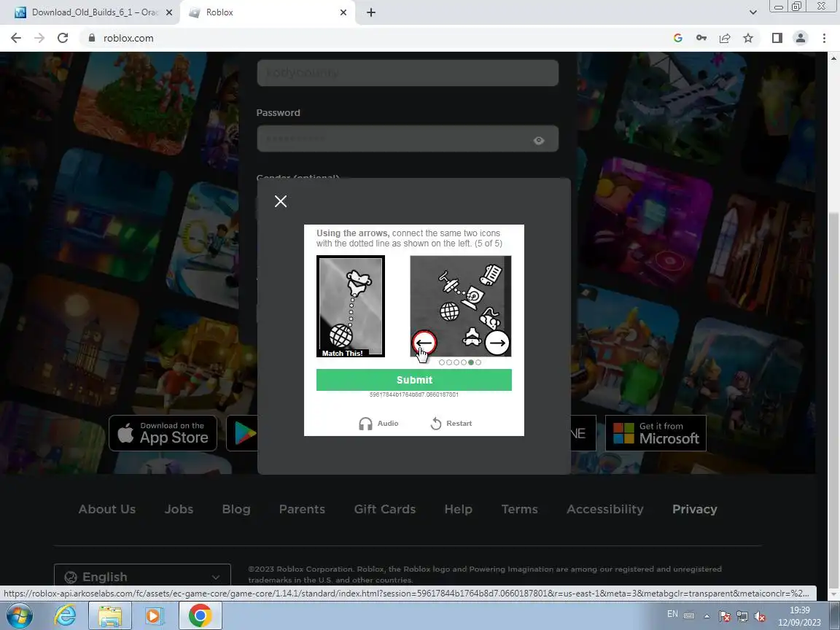Click the site lock icon
Screen dimensions: 840x630
click(92, 37)
